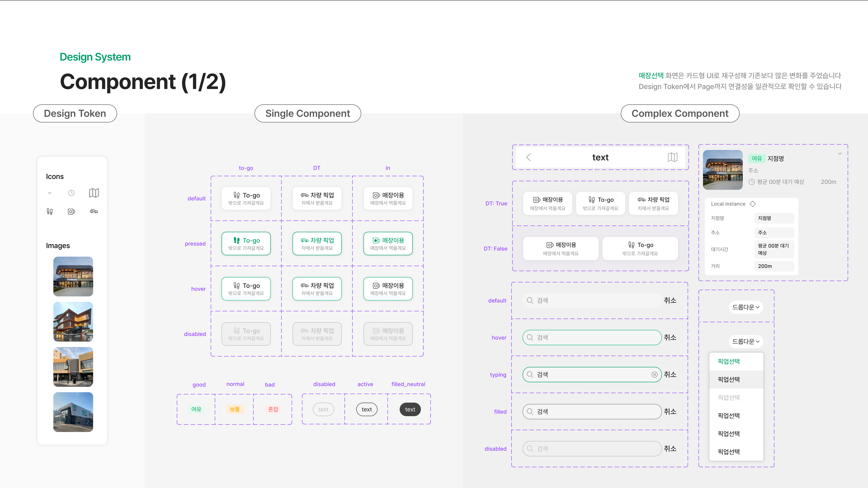Click back arrow in text header bar
This screenshot has height=488, width=868.
[528, 157]
